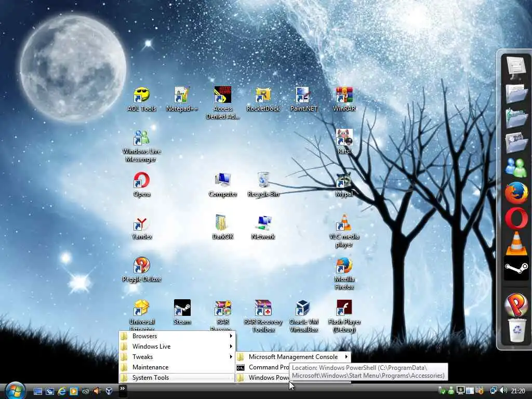This screenshot has height=399, width=532.
Task: Expand the Tweaks submenu arrow
Action: coord(231,357)
